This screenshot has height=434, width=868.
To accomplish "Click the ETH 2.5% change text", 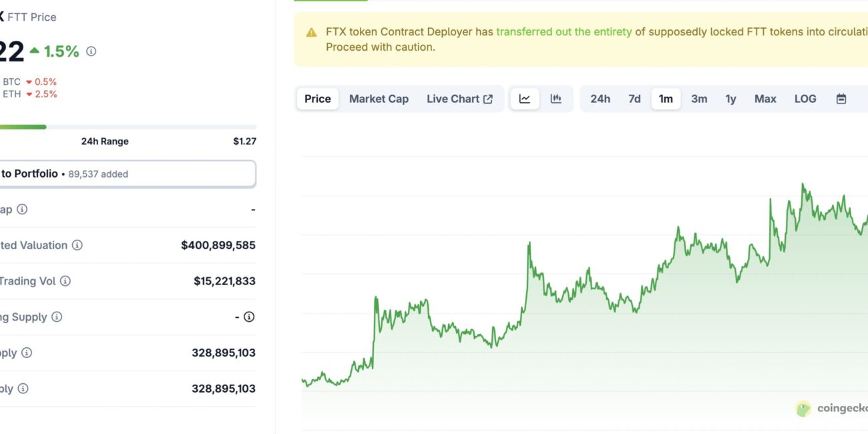I will pos(30,94).
